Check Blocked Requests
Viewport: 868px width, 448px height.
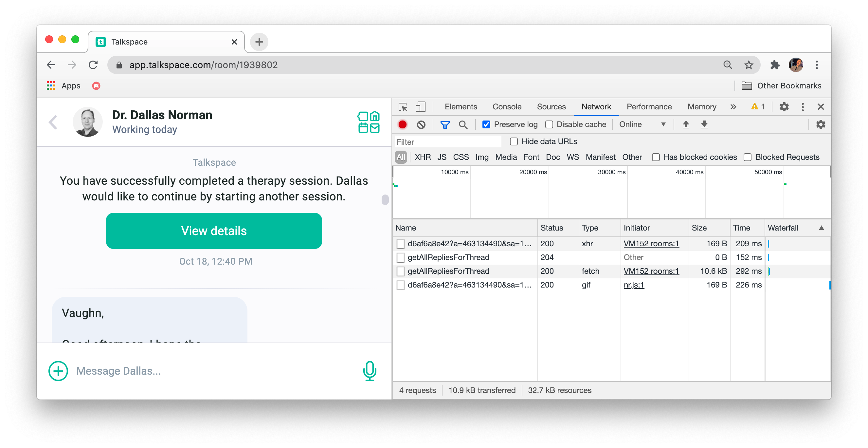(x=747, y=158)
